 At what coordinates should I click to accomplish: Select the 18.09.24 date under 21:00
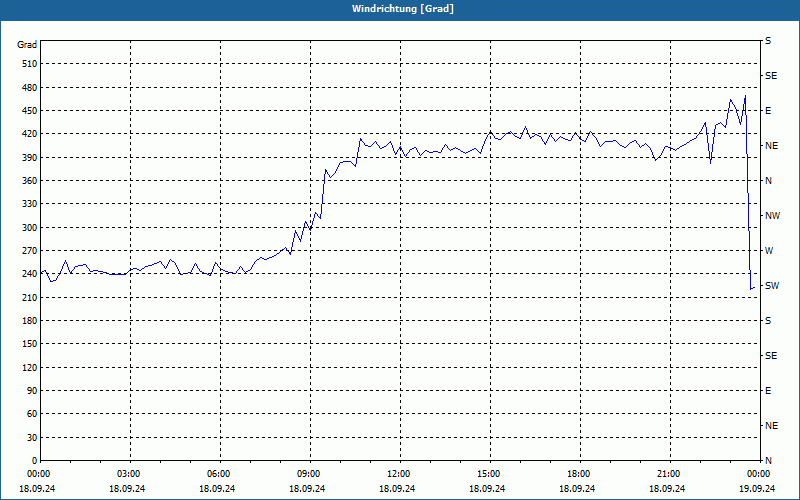coord(667,489)
